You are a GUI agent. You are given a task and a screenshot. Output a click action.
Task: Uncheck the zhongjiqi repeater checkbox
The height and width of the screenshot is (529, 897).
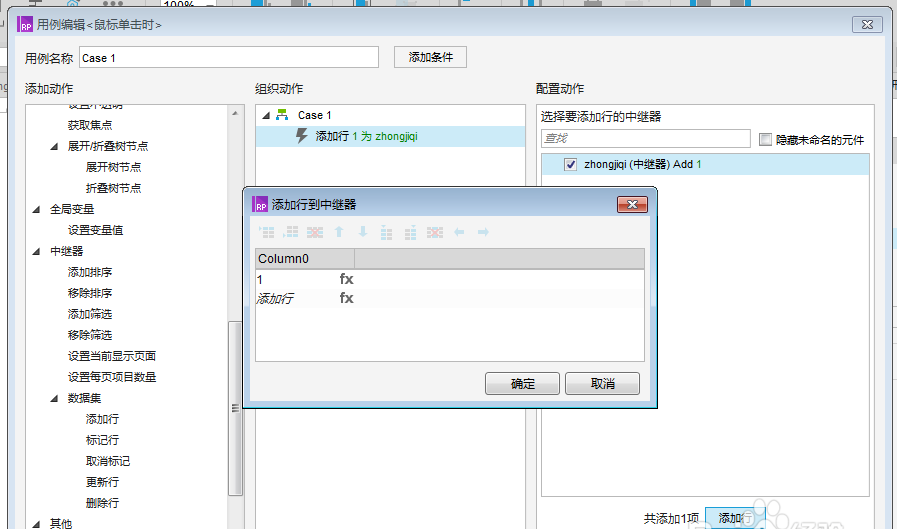(x=570, y=165)
